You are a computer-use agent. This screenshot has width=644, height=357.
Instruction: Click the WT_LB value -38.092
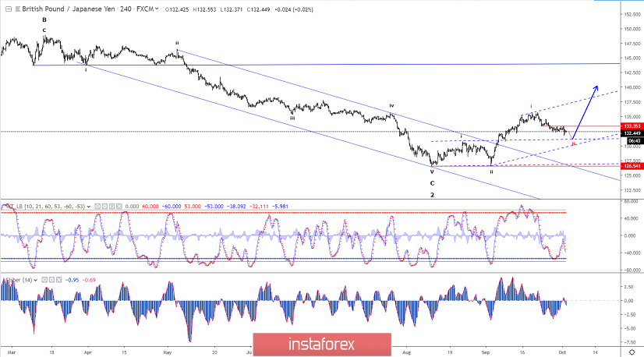(x=236, y=207)
